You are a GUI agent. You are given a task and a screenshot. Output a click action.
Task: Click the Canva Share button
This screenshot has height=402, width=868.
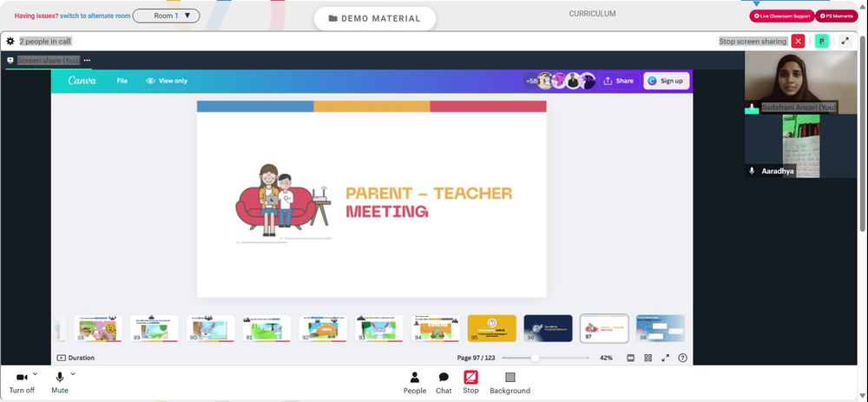tap(619, 81)
